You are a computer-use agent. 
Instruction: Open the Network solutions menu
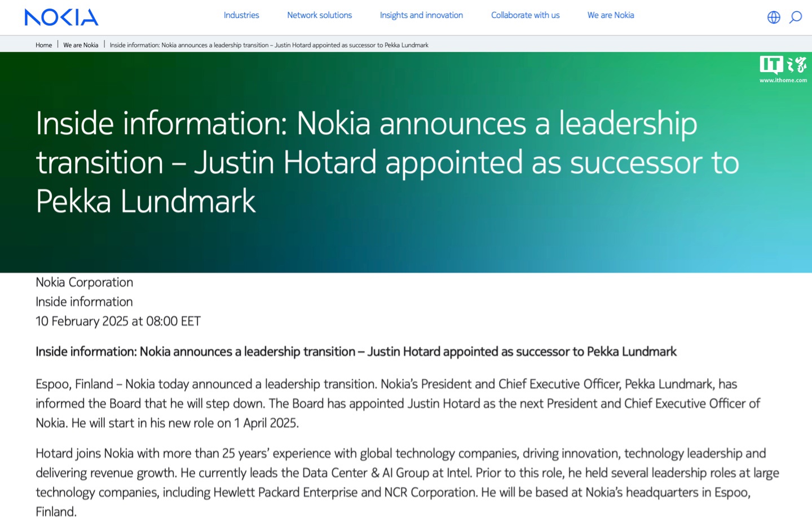(319, 15)
